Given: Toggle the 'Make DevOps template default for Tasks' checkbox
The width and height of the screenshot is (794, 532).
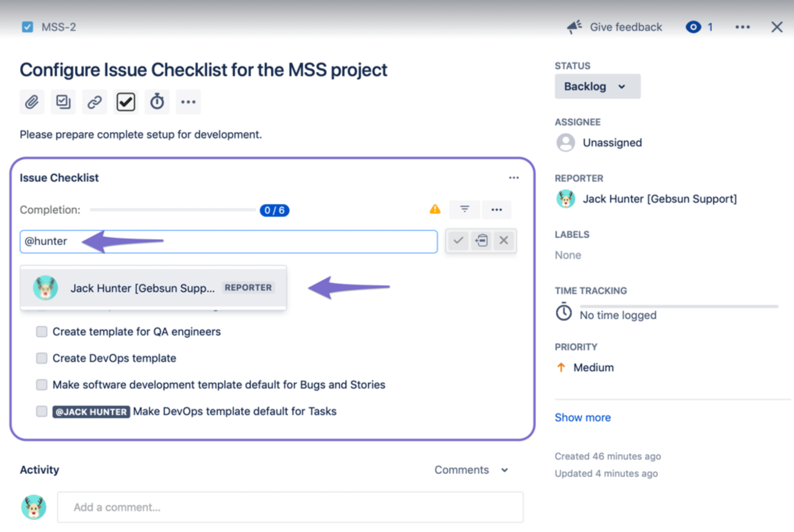Looking at the screenshot, I should pyautogui.click(x=41, y=411).
